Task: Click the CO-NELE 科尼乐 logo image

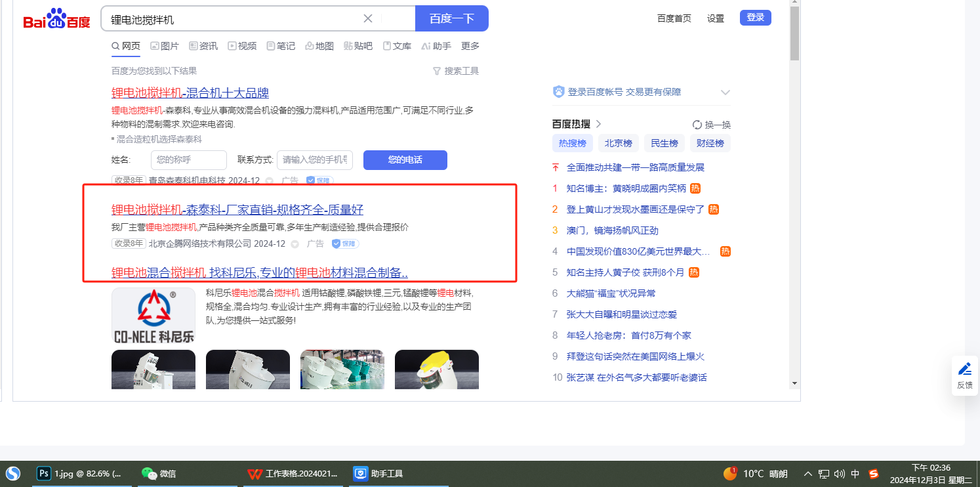Action: [153, 316]
